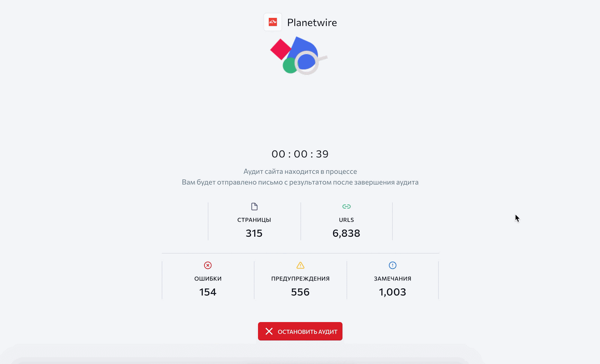Click the green chain link URLs icon
The height and width of the screenshot is (364, 600).
pyautogui.click(x=346, y=207)
